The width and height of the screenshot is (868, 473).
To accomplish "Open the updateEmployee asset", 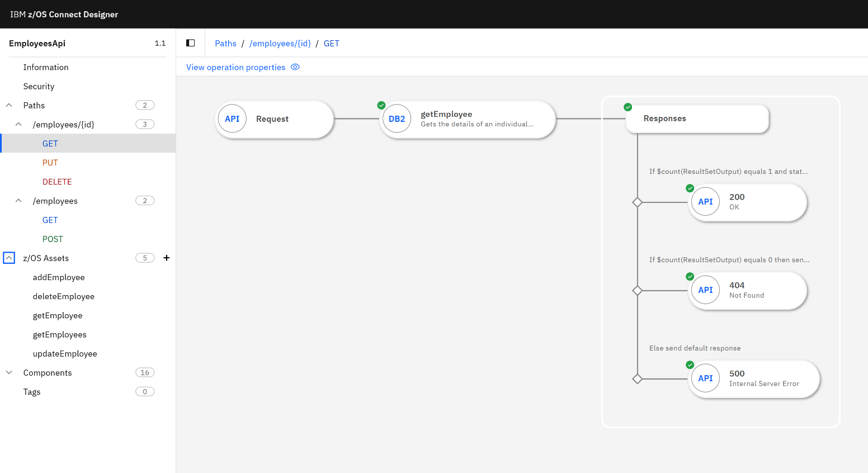I will pos(65,353).
